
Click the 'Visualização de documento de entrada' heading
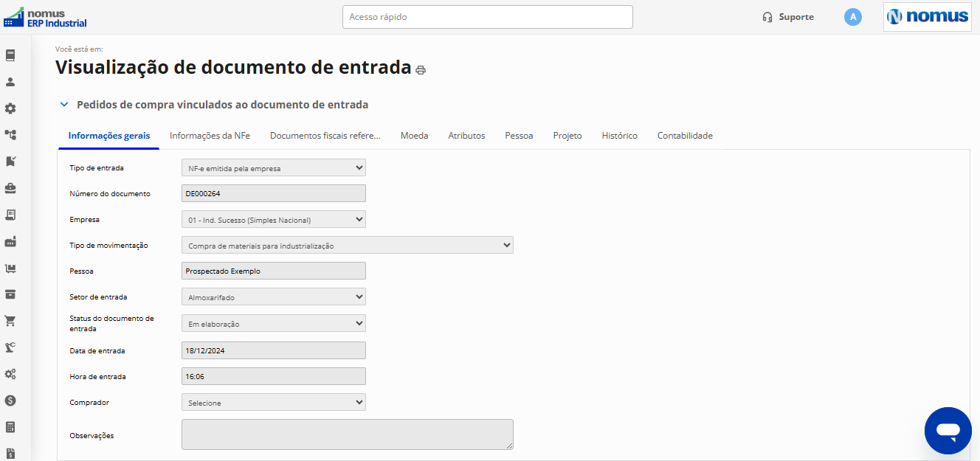click(x=233, y=67)
